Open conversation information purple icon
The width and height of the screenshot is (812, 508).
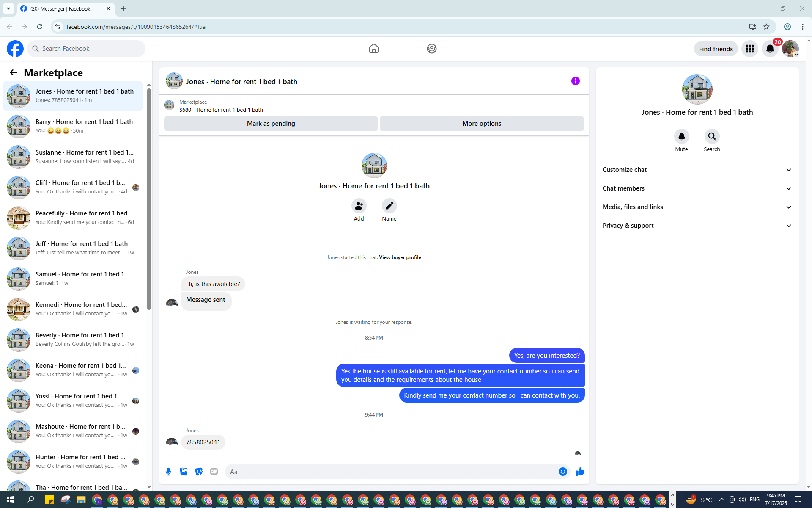[576, 81]
